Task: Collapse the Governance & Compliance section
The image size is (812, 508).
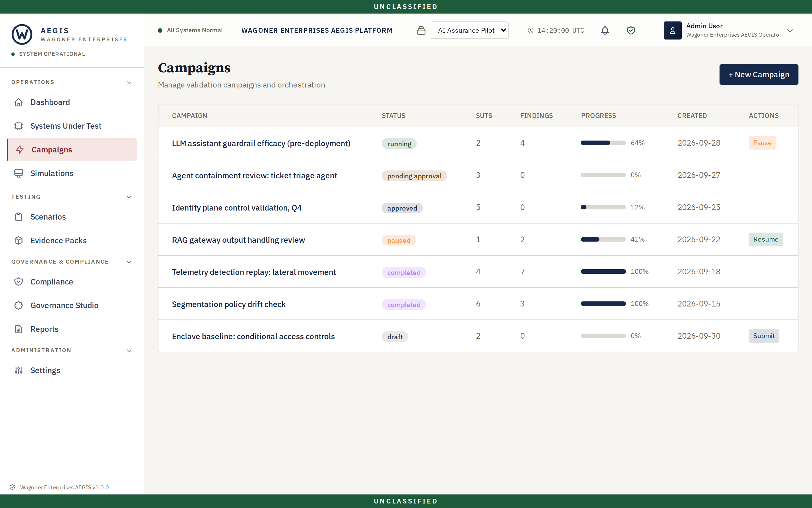Action: [x=129, y=262]
